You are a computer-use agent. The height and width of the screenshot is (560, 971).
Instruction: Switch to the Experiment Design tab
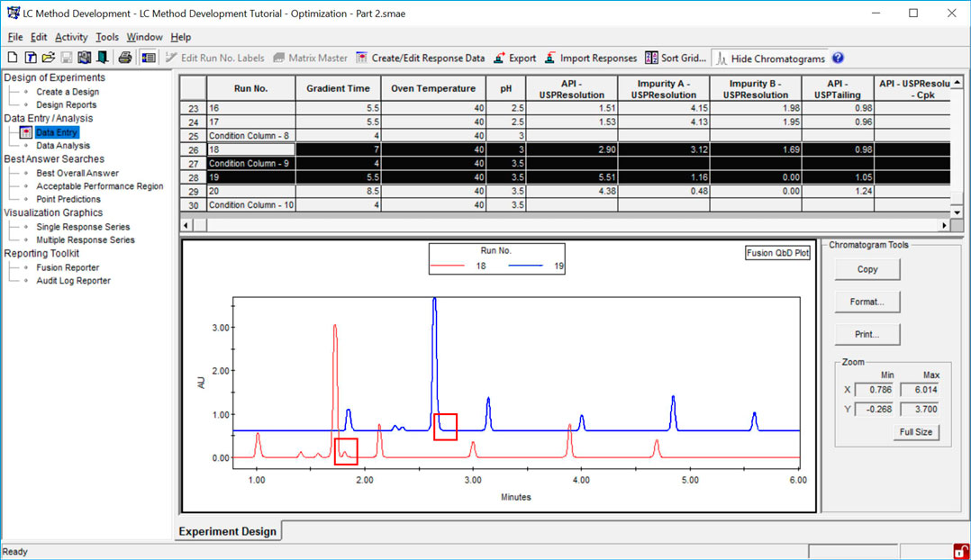[227, 531]
